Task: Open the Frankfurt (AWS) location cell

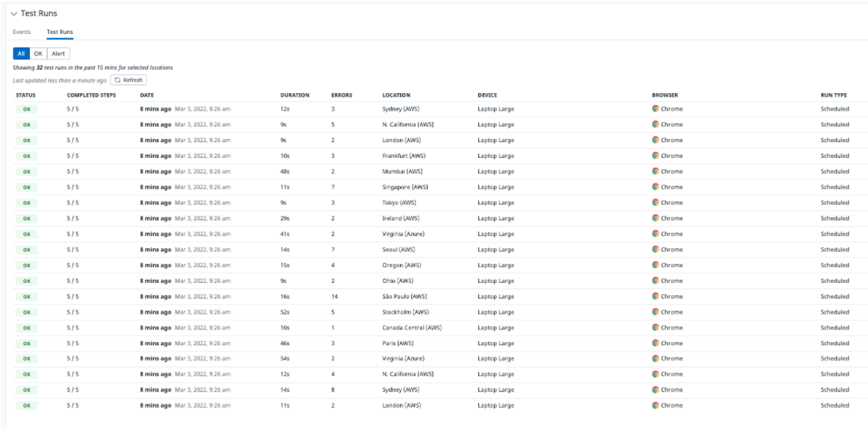Action: click(403, 156)
